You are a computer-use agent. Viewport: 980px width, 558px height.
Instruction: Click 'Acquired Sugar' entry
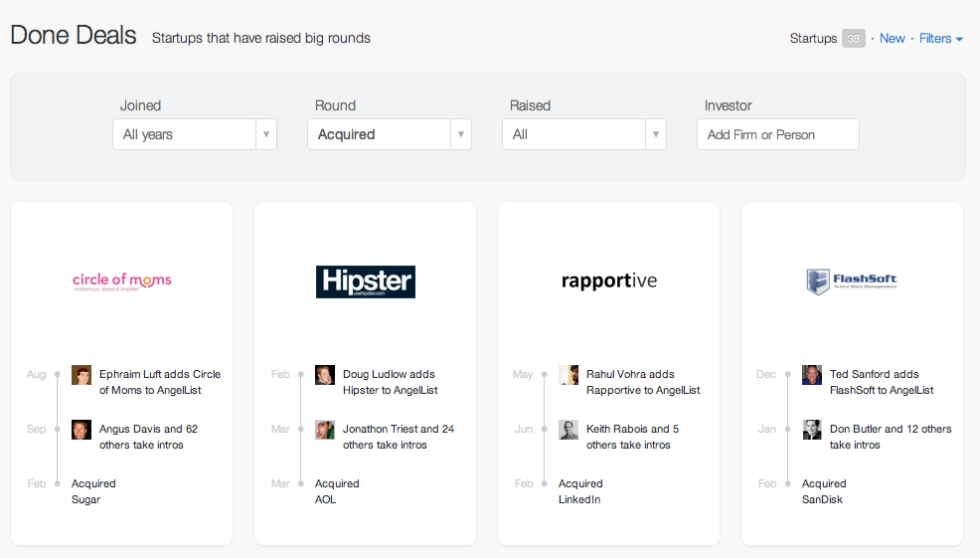point(93,491)
